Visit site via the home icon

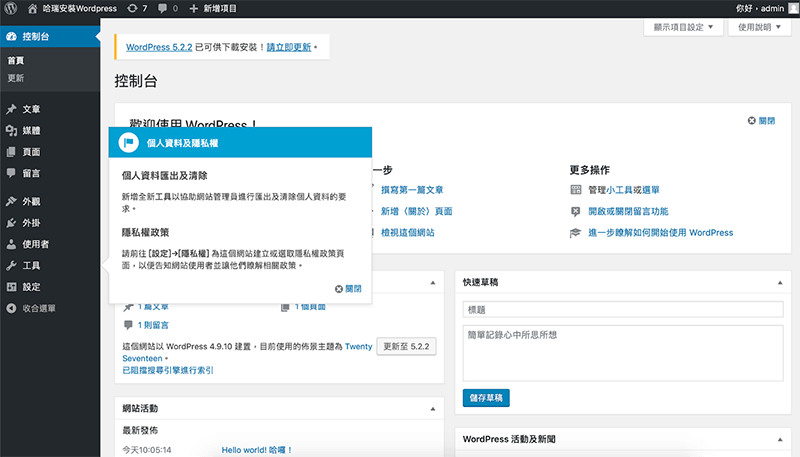pyautogui.click(x=32, y=8)
